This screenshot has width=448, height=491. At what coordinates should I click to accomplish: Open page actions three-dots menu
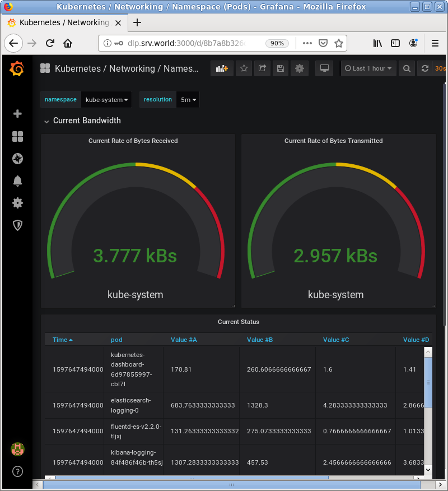(x=307, y=43)
